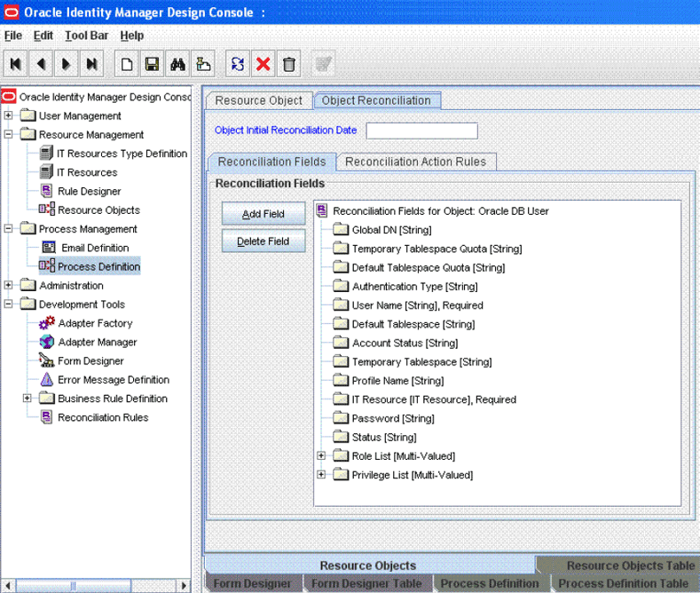The height and width of the screenshot is (593, 700).
Task: Open search with the binoculars icon
Action: click(177, 64)
